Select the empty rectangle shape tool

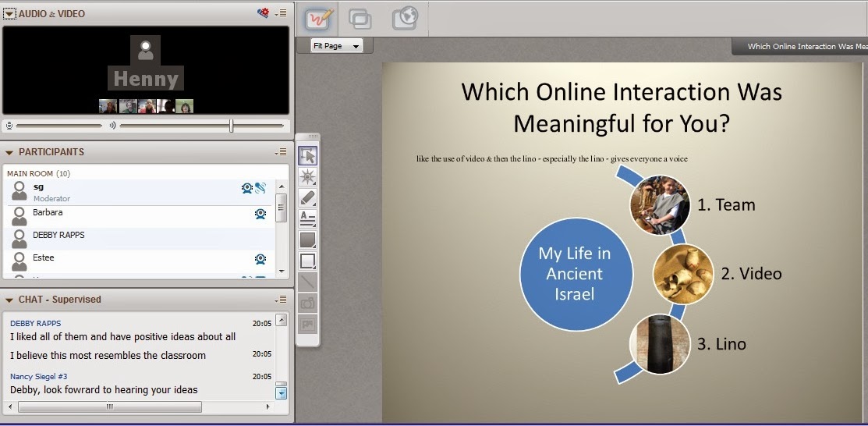[x=308, y=261]
